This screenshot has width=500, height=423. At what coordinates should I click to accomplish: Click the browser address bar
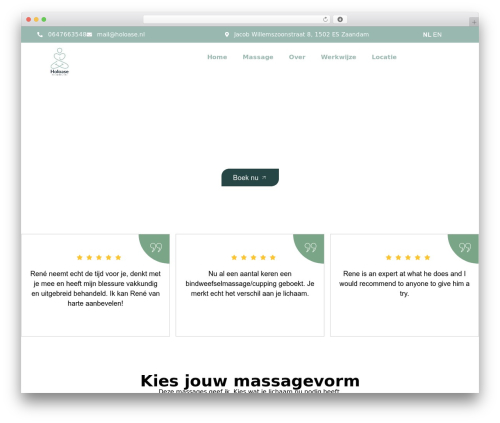[237, 20]
